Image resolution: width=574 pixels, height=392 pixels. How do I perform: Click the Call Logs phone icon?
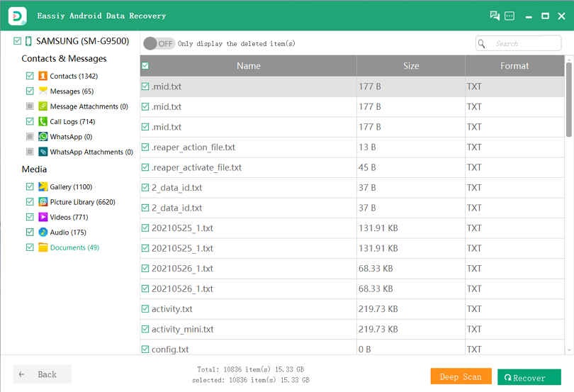point(43,121)
